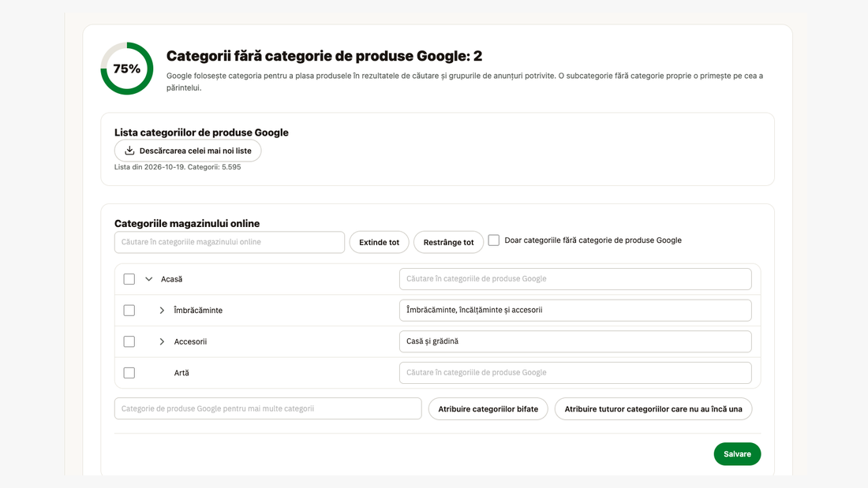The image size is (868, 488).
Task: Focus the Căutare în categoriile magazinului online field
Action: coord(230,242)
